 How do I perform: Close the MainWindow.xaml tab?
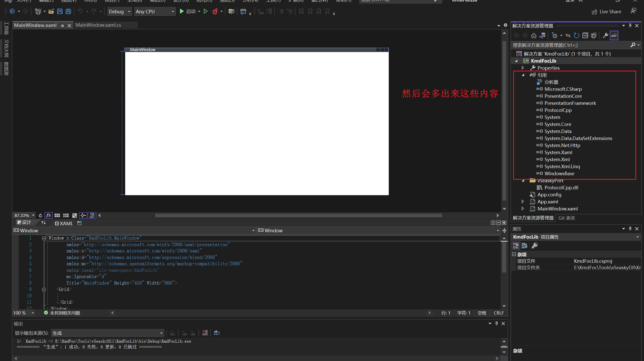[69, 25]
